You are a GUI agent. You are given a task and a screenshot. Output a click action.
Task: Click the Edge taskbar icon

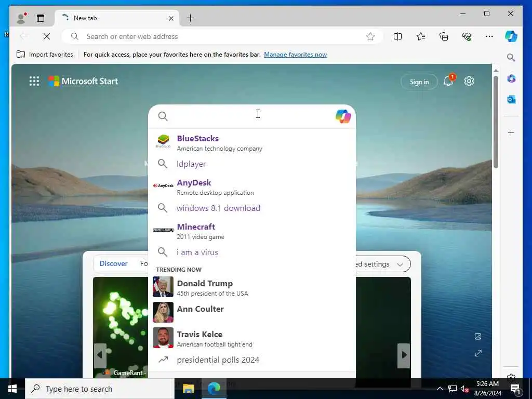pos(214,389)
